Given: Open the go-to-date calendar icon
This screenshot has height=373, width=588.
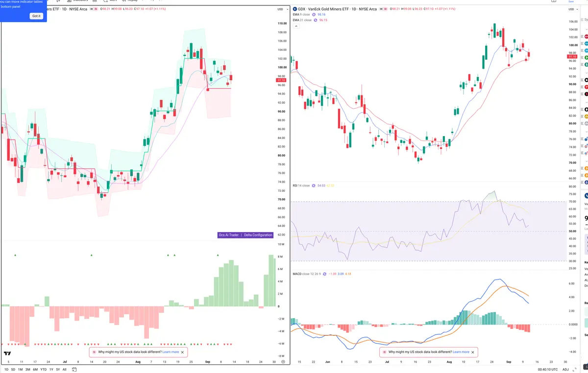Looking at the screenshot, I should click(x=74, y=369).
